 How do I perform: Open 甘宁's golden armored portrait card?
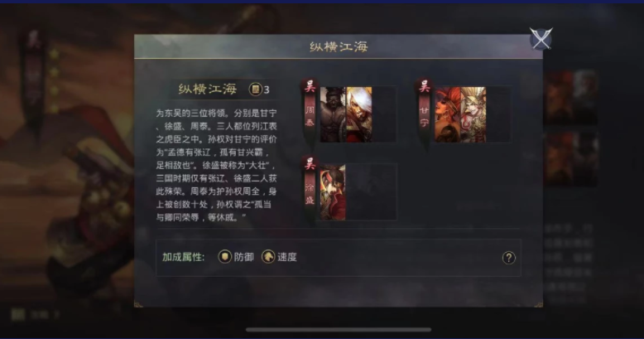(x=473, y=114)
